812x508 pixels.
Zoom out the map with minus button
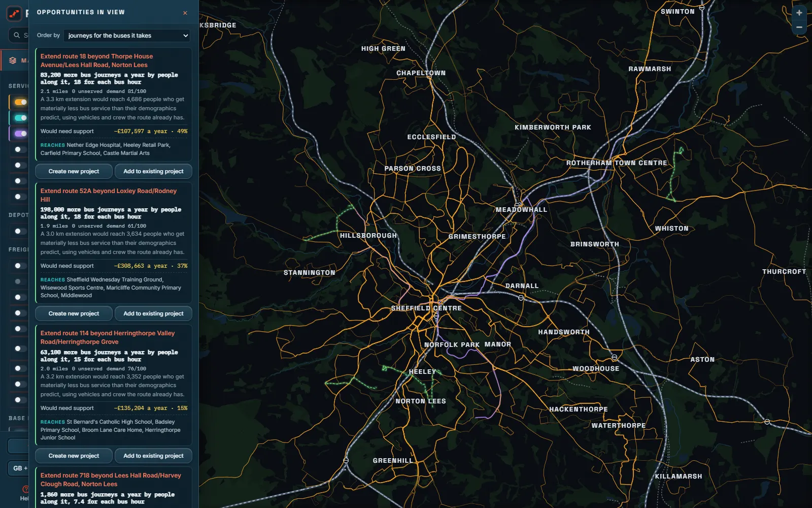point(799,27)
